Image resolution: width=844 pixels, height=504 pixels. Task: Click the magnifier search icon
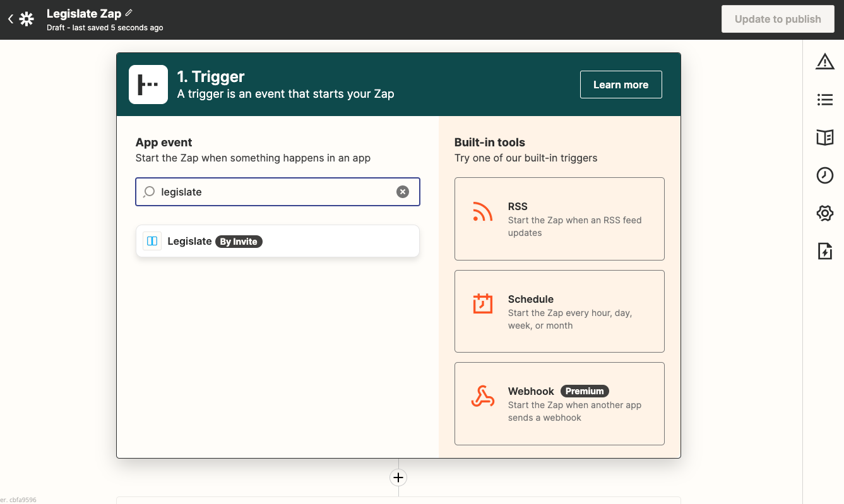(149, 192)
